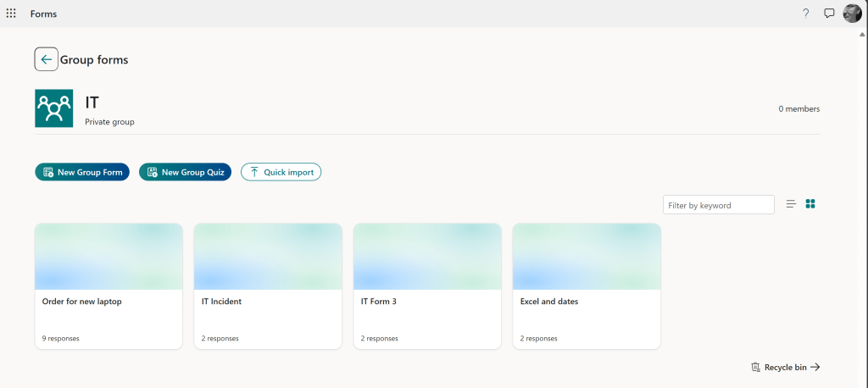Click the Recycle bin arrow link

coord(815,367)
